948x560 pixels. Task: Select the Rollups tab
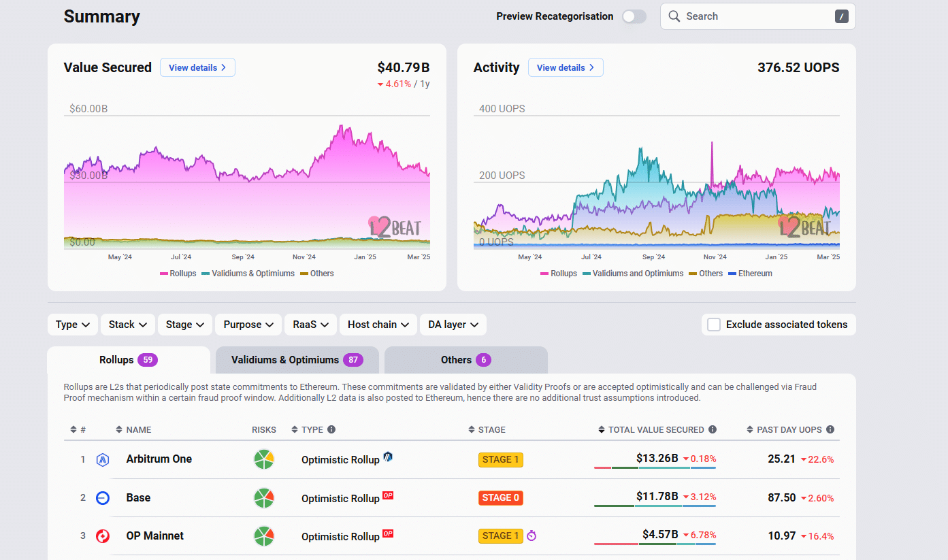coord(129,360)
